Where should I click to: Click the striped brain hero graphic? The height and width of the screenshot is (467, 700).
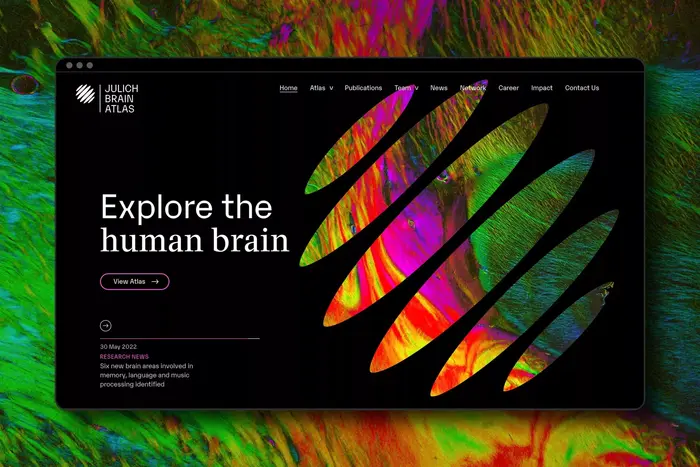pyautogui.click(x=459, y=239)
